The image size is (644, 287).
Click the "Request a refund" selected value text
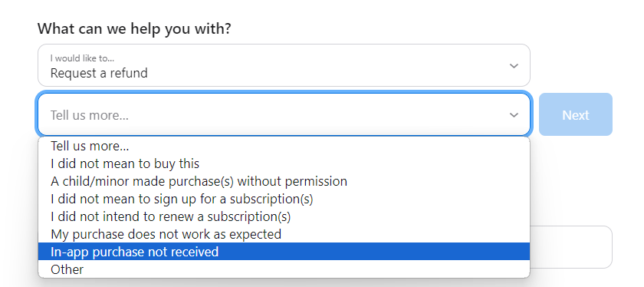click(x=99, y=73)
